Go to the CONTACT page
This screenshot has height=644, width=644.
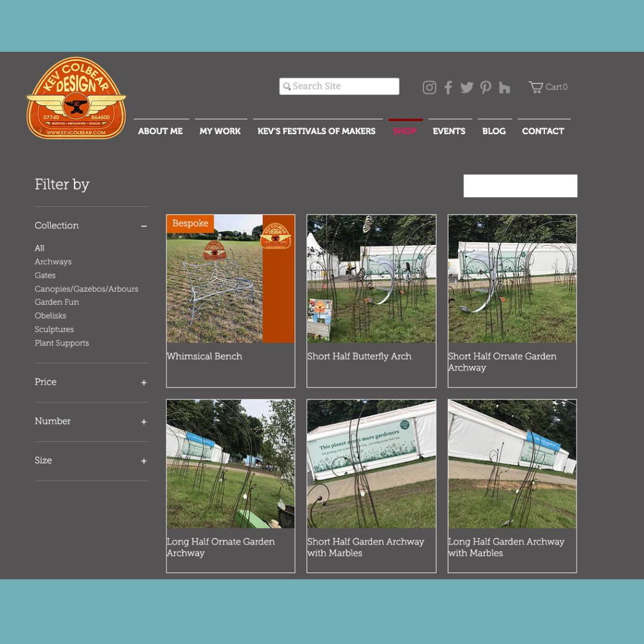point(543,131)
